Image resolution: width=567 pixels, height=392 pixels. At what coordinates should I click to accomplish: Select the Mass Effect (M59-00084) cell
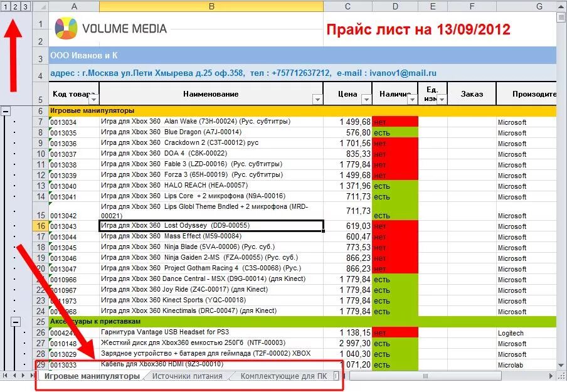211,236
